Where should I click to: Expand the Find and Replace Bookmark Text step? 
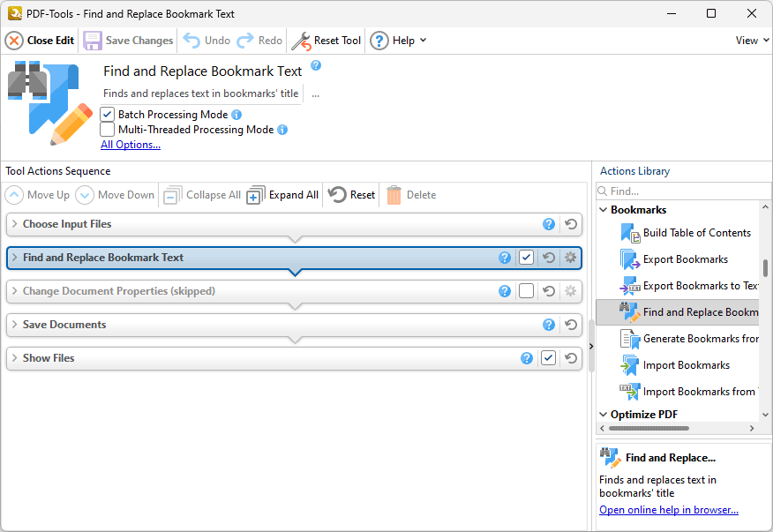[15, 258]
